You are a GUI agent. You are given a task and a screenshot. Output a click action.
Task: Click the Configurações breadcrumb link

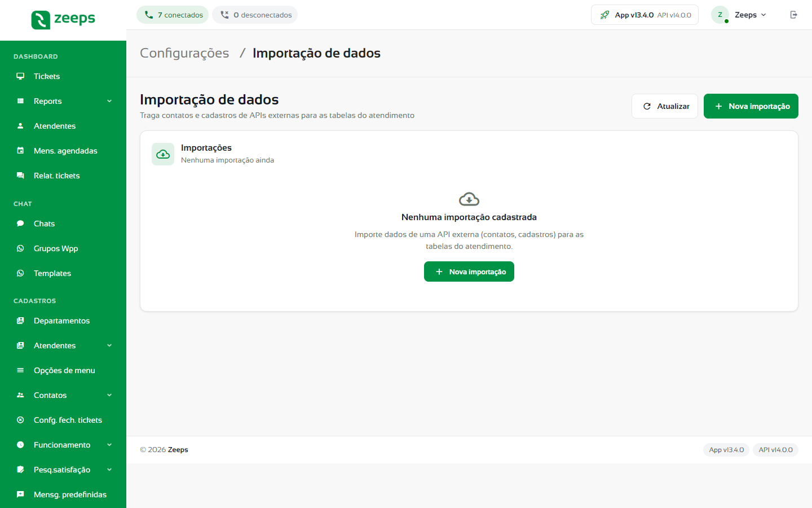tap(184, 53)
